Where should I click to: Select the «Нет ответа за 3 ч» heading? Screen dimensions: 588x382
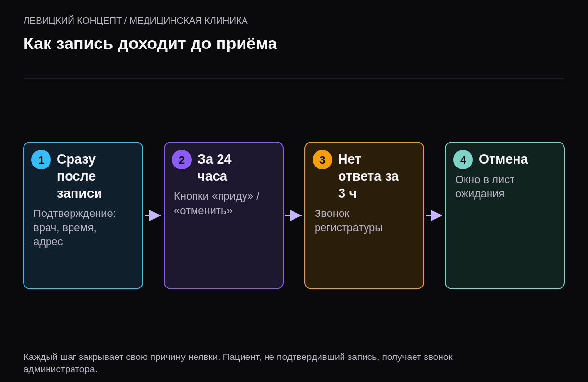(x=368, y=176)
